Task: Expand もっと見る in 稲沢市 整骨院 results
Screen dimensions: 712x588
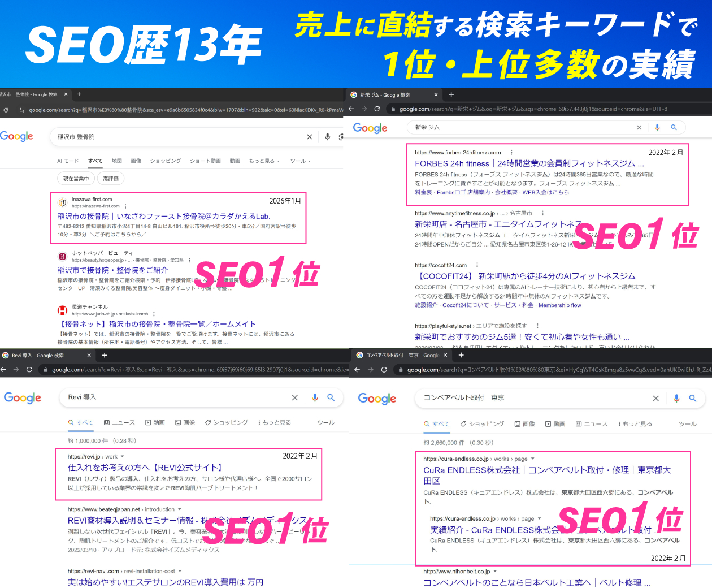Action: (264, 161)
